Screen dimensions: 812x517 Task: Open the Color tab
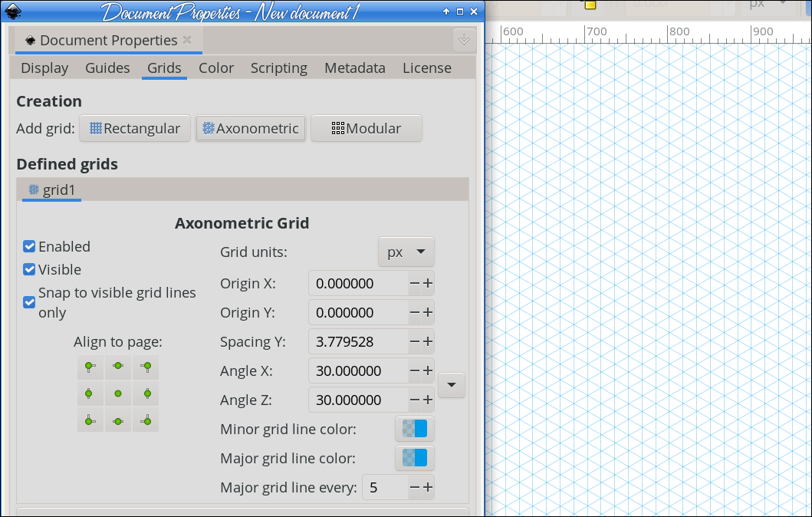216,68
